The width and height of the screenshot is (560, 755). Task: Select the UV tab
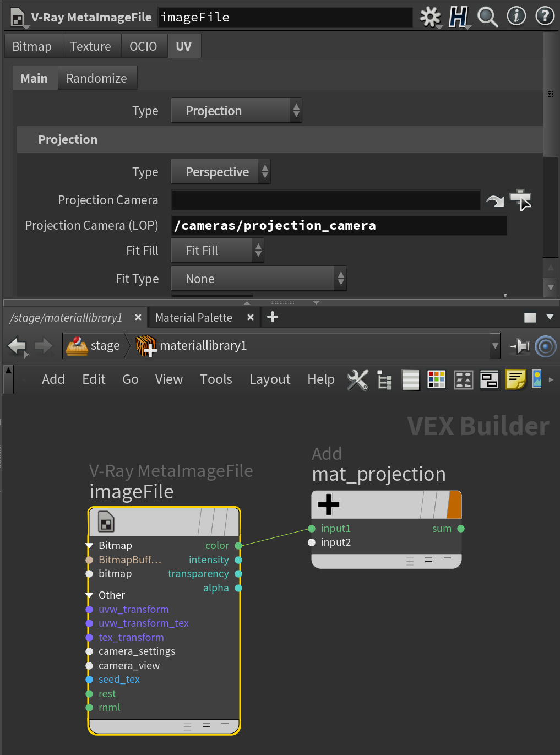[x=184, y=46]
